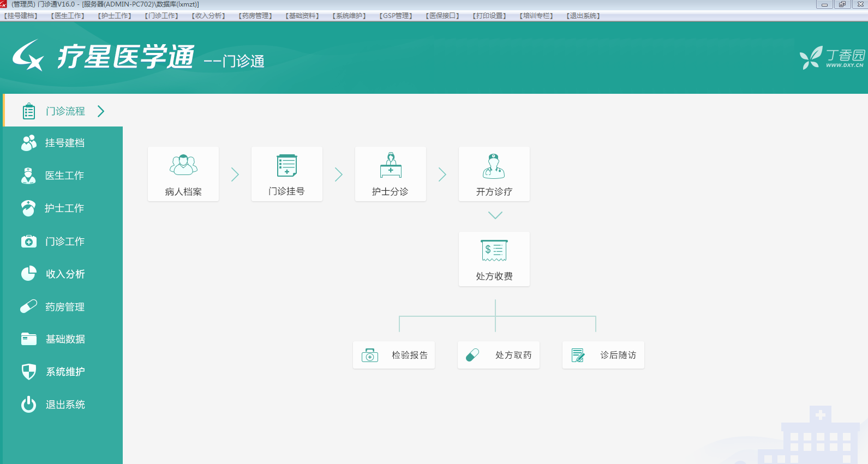Open the 【医保接口】 menu item
The width and height of the screenshot is (868, 464).
pyautogui.click(x=442, y=16)
